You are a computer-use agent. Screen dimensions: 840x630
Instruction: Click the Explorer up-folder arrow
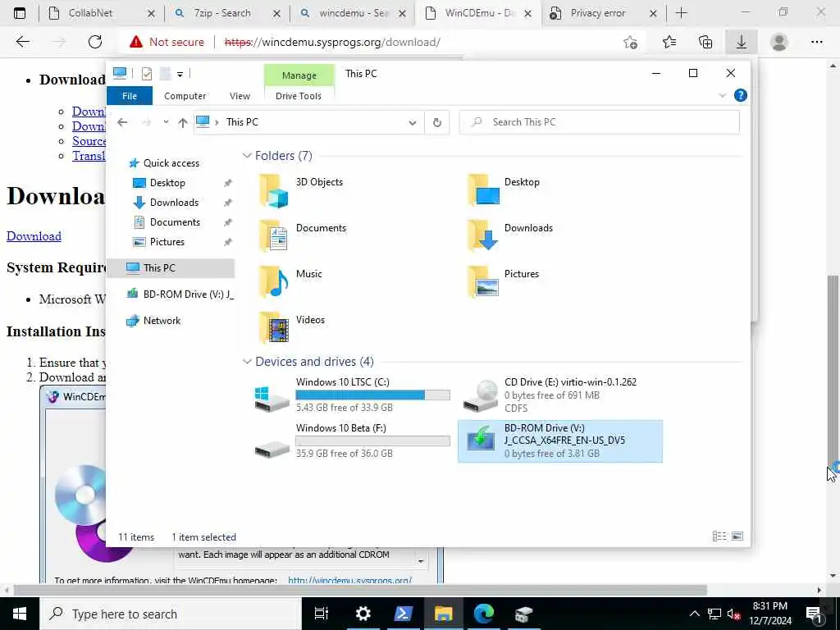tap(182, 123)
